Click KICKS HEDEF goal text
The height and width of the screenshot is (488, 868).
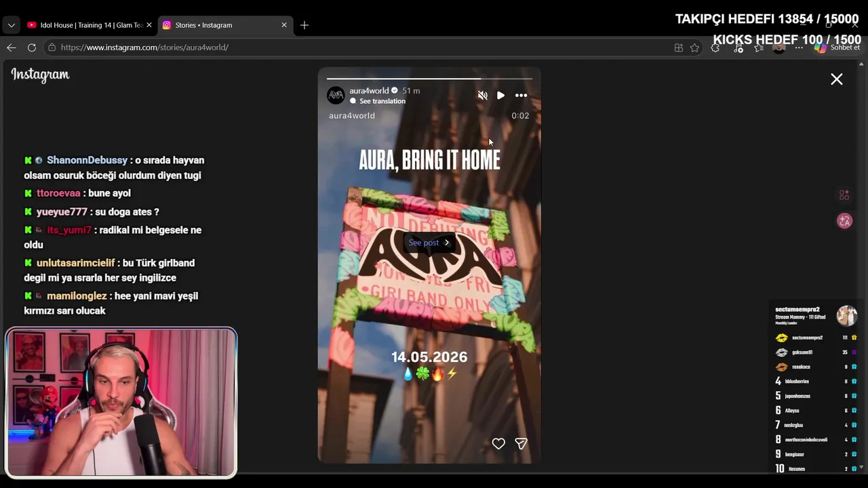pos(787,39)
